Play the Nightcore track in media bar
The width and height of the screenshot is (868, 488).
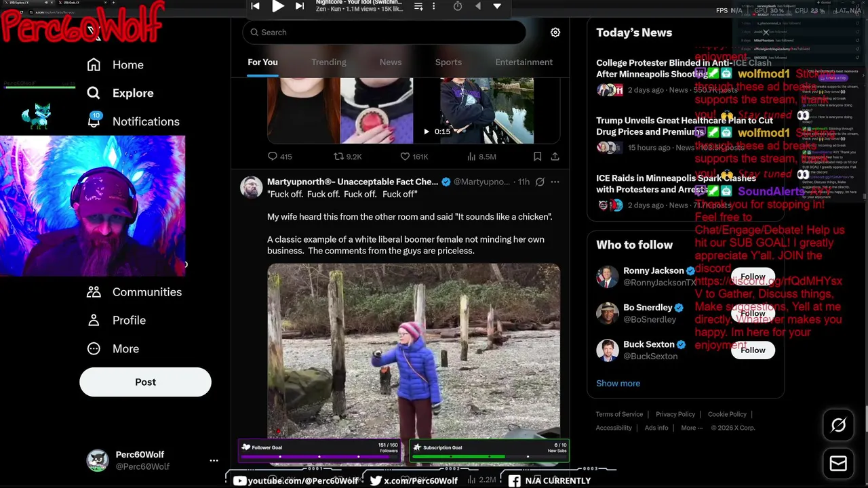[x=277, y=6]
